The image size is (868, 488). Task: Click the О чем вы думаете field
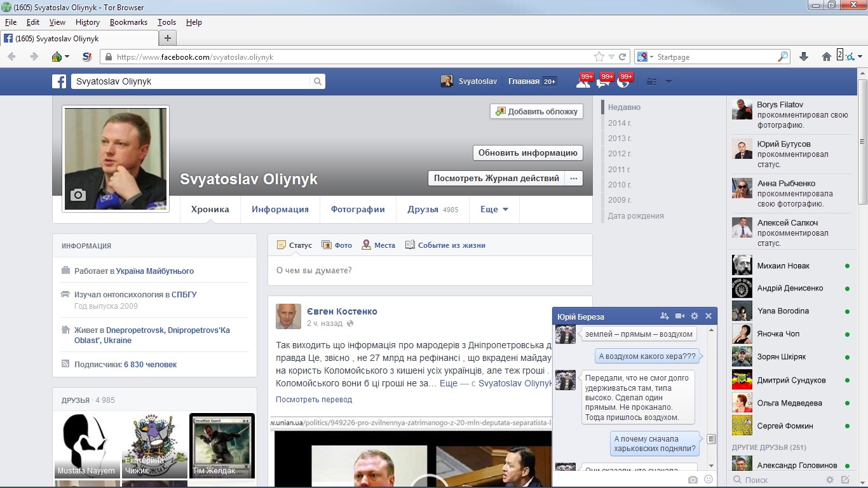point(430,271)
